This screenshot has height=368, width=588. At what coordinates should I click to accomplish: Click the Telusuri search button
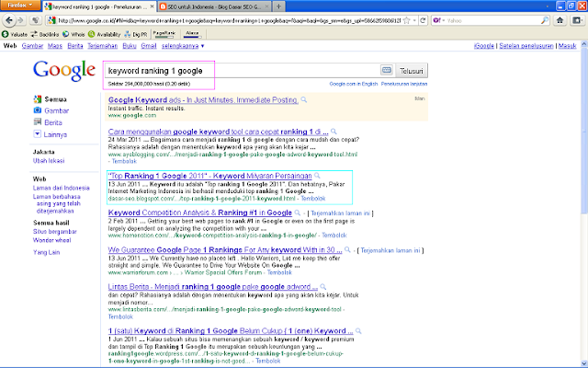click(411, 71)
